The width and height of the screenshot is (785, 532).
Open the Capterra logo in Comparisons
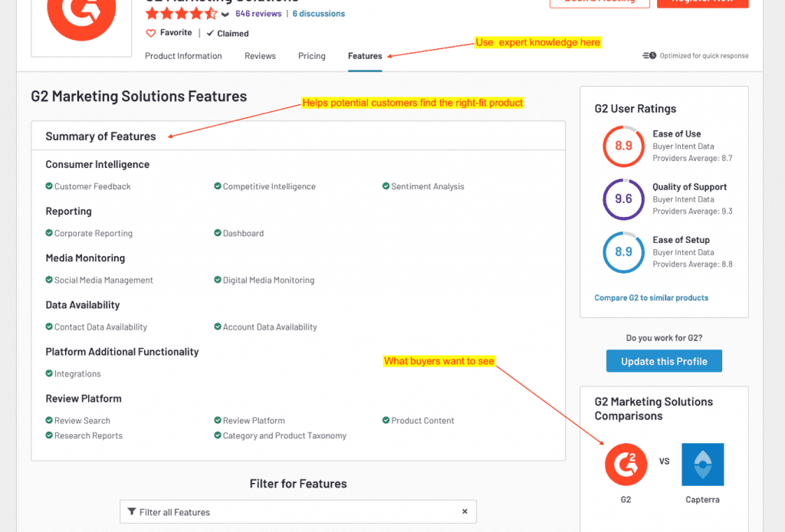(x=702, y=465)
